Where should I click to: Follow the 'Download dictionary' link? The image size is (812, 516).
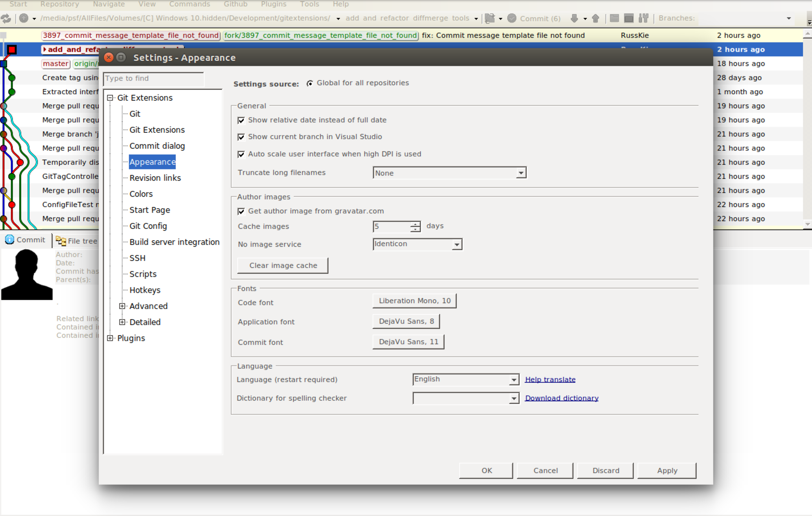tap(561, 398)
